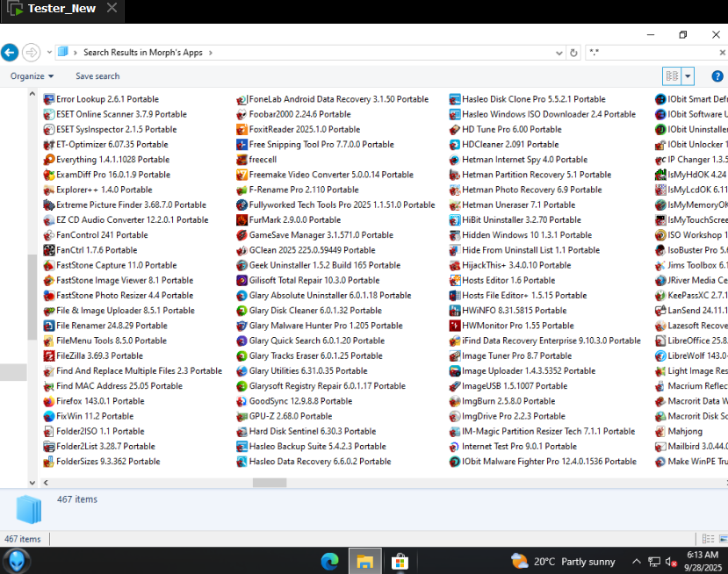Open the clock showing 6:13 AM
This screenshot has height=574, width=728.
703,561
